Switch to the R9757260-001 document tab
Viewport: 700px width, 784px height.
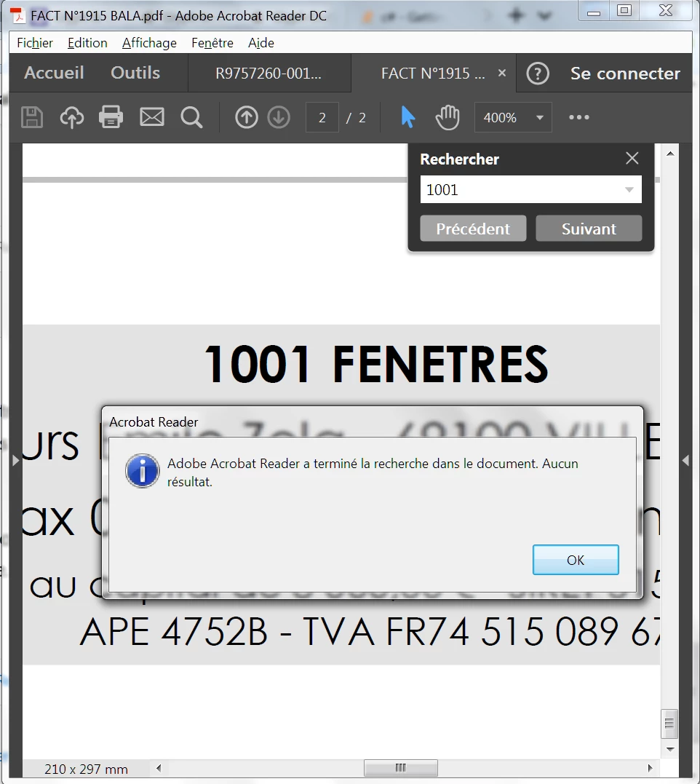coord(269,74)
